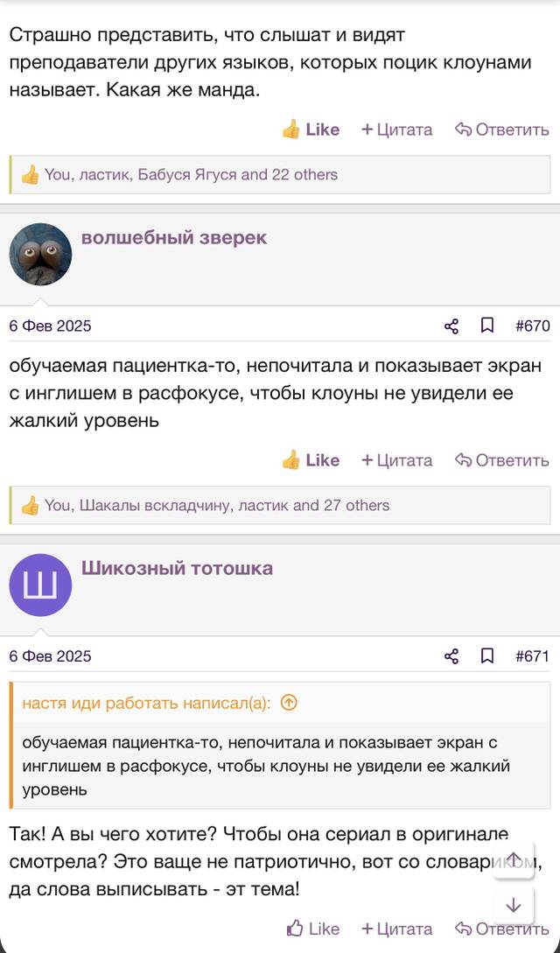Toggle Like on post #671
Viewport: 560px width, 953px height.
pos(312,928)
